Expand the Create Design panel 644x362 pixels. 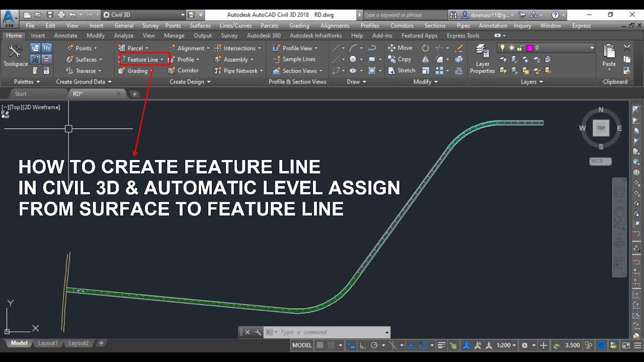190,81
